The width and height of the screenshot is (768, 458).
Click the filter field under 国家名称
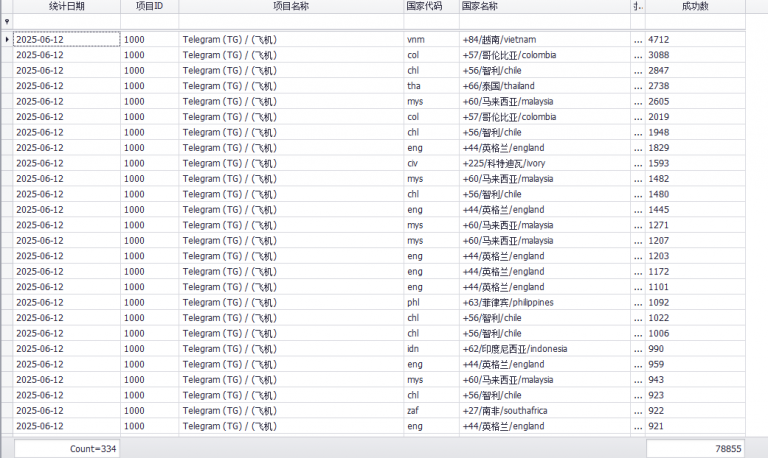click(x=545, y=22)
